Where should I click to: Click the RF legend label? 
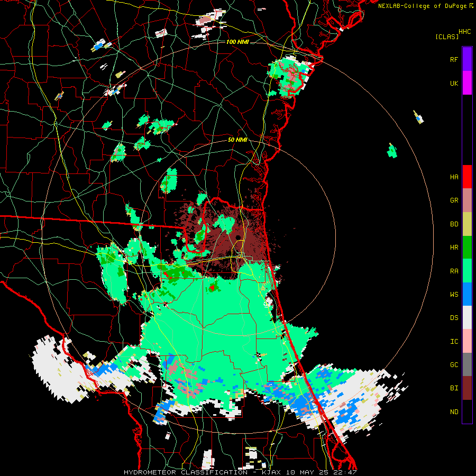point(454,59)
